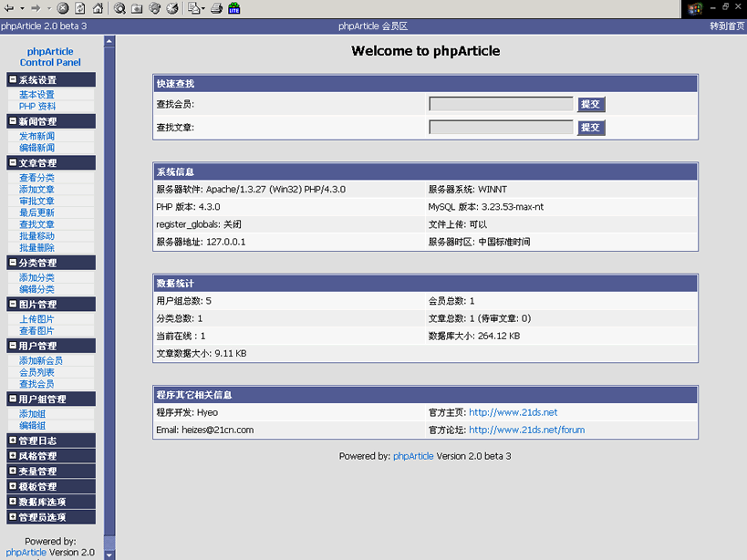Open 查看分类 in the sidebar

click(x=36, y=178)
